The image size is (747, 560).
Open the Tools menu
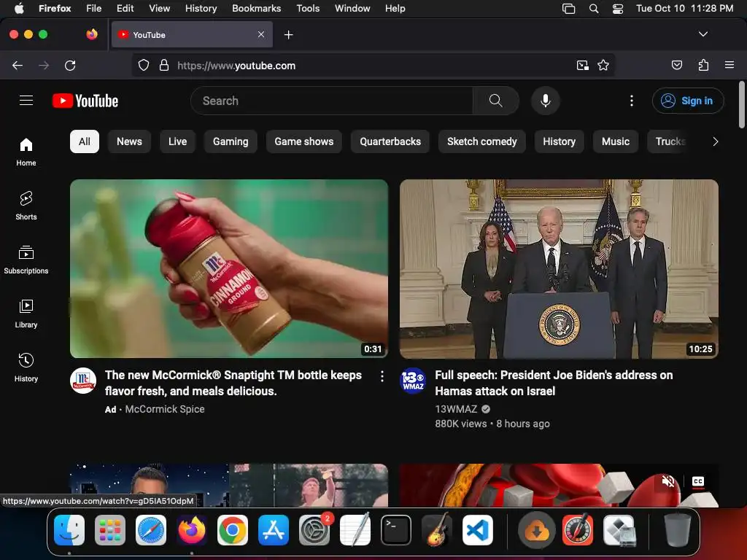click(x=308, y=9)
